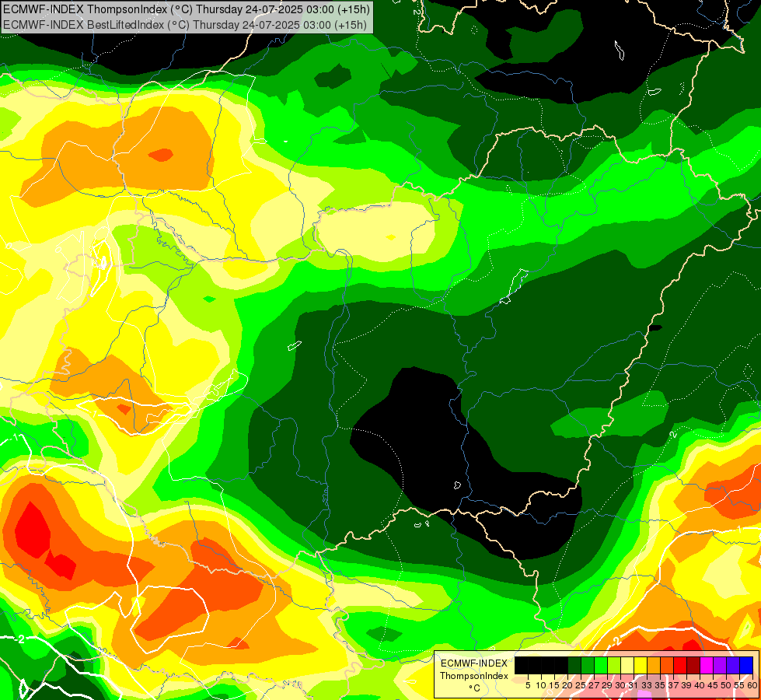Select the orange 33–35 legend swatch
This screenshot has height=700, width=761.
tap(654, 665)
